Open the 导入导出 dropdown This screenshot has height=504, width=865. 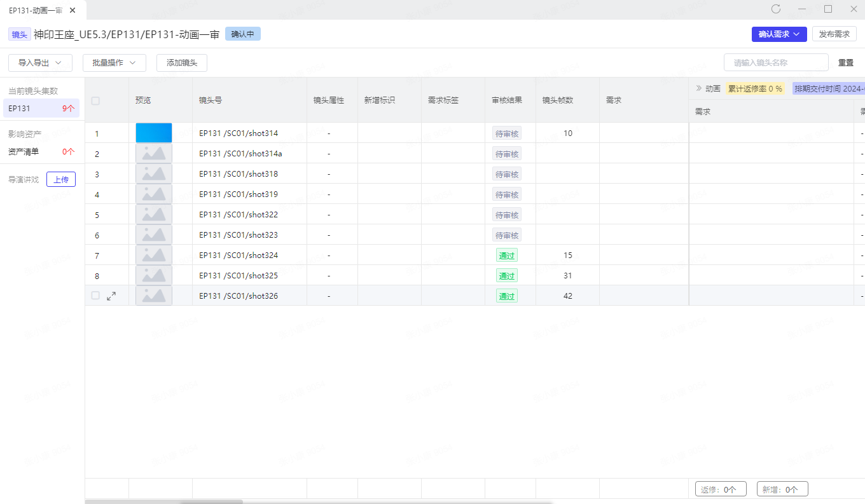[x=40, y=63]
